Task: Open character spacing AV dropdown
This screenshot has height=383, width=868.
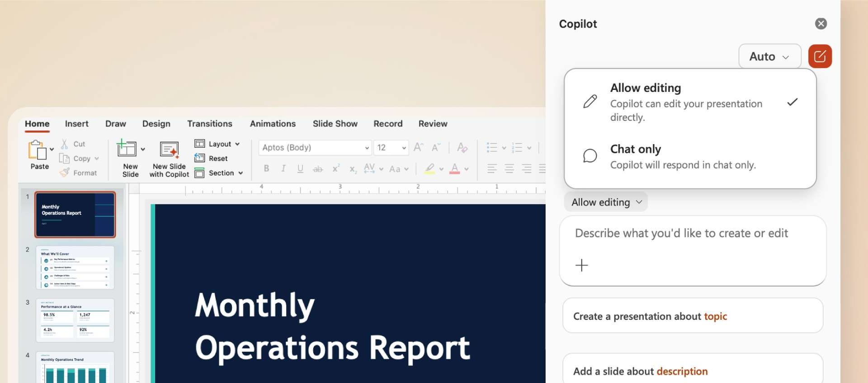Action: (374, 168)
